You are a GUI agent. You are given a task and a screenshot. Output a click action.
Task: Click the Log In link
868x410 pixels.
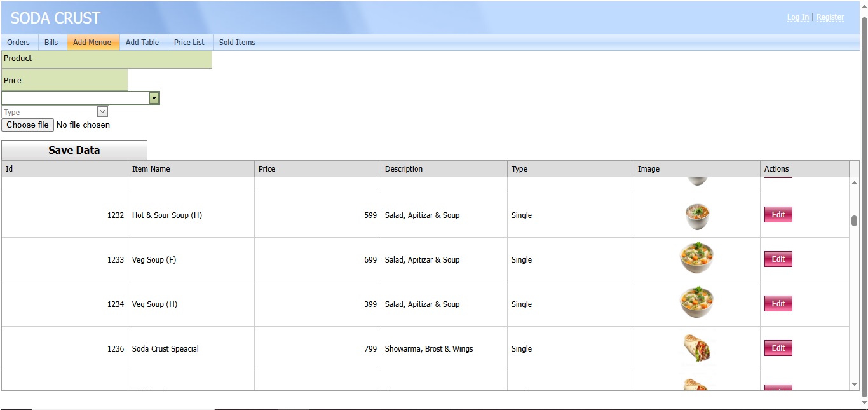click(x=797, y=17)
